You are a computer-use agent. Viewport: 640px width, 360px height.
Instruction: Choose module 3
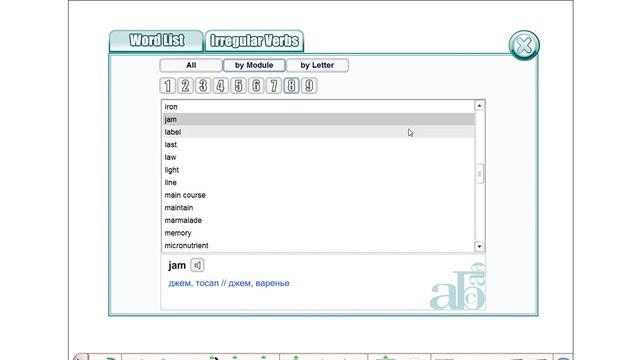[x=203, y=86]
